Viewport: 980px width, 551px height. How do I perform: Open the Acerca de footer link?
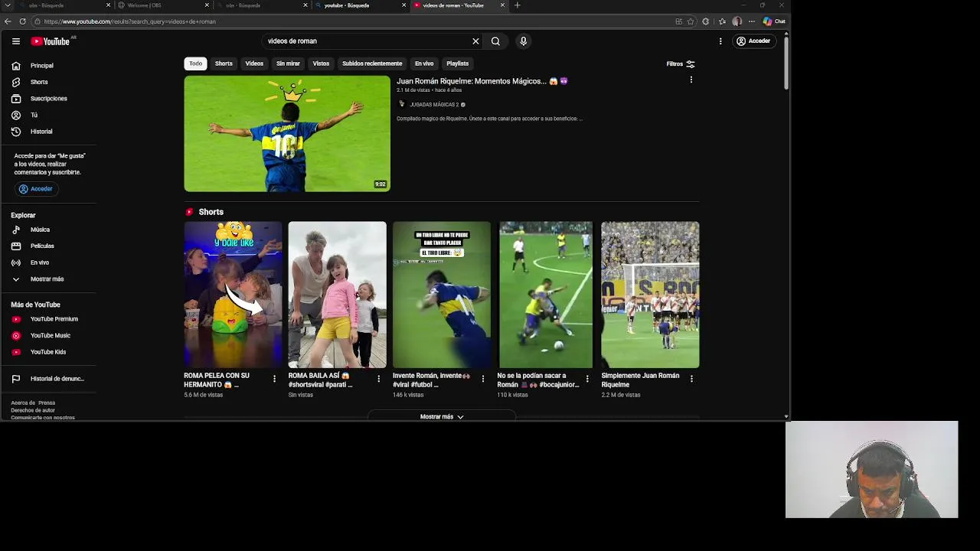[23, 403]
